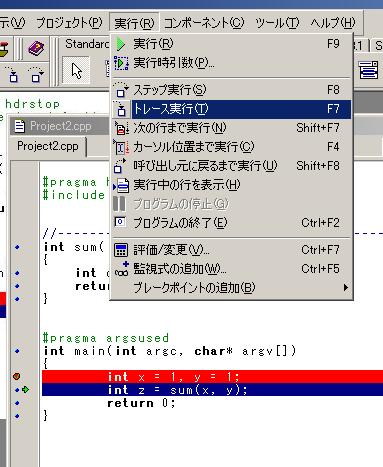Select 実行時引数(P) parameters menu entry
The width and height of the screenshot is (383, 467).
pos(231,63)
